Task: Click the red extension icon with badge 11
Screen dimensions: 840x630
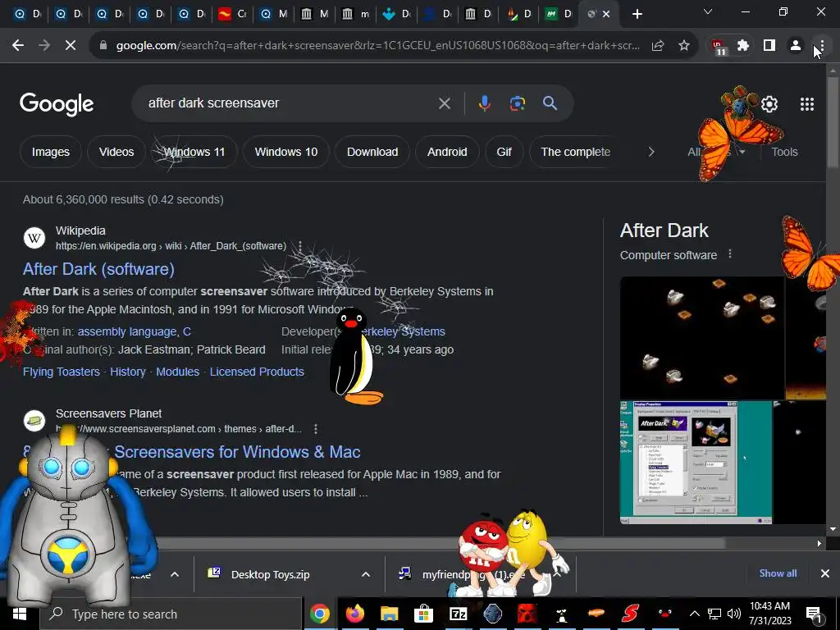Action: click(x=718, y=47)
